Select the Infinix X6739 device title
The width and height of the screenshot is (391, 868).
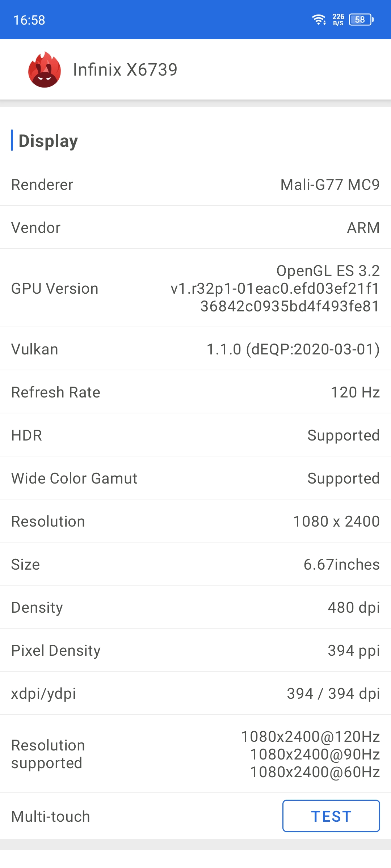point(125,69)
